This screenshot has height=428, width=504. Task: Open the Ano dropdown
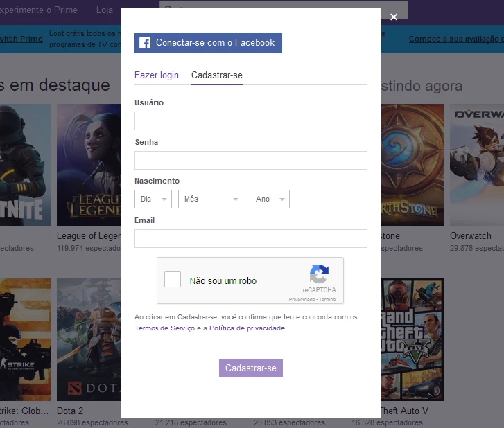270,199
